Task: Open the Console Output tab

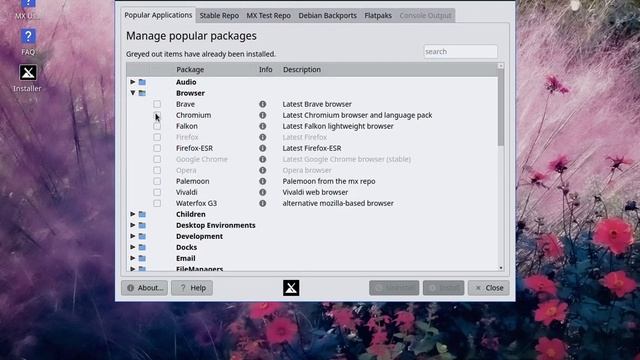Action: 425,16
